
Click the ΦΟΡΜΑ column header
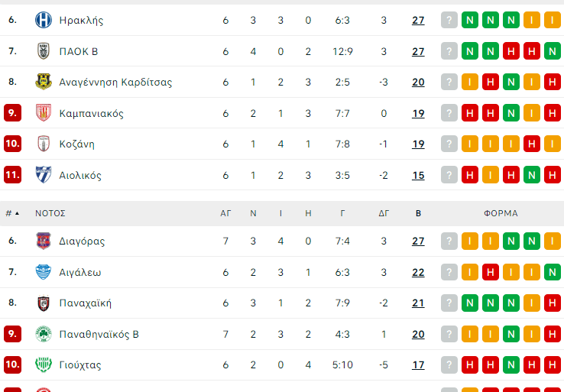tap(501, 213)
